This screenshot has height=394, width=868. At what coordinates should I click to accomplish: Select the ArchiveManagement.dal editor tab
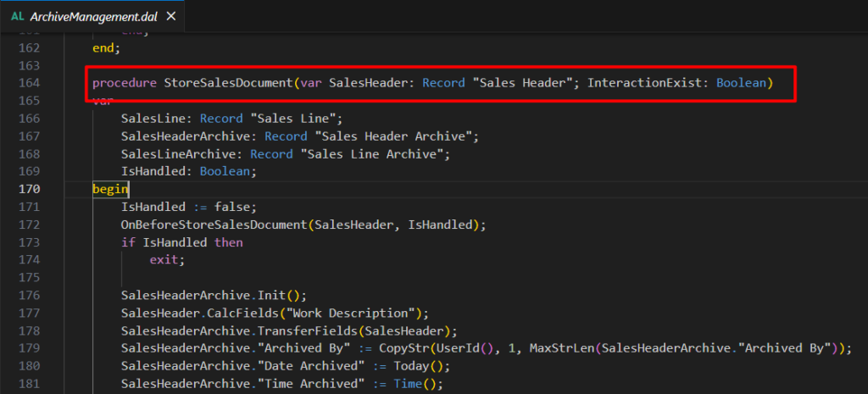pyautogui.click(x=91, y=16)
